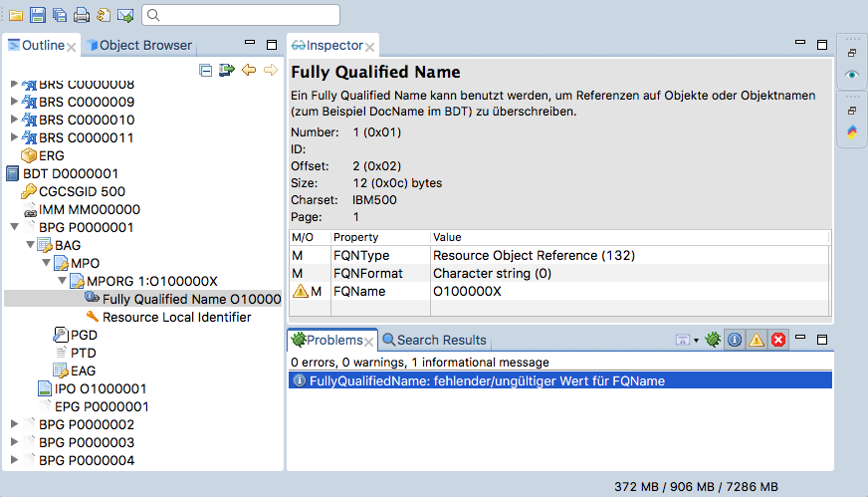Click the print icon in toolbar
Screen dimensions: 868x497
(x=82, y=15)
